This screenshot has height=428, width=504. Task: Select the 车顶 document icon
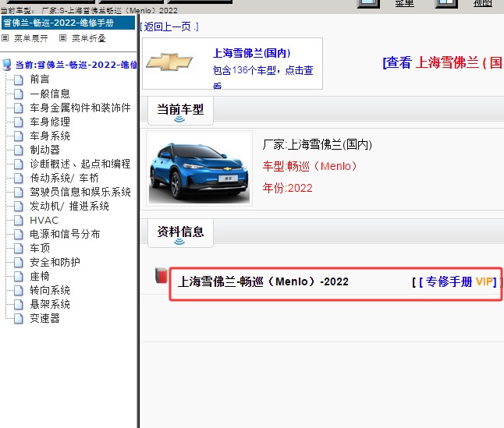click(x=19, y=248)
